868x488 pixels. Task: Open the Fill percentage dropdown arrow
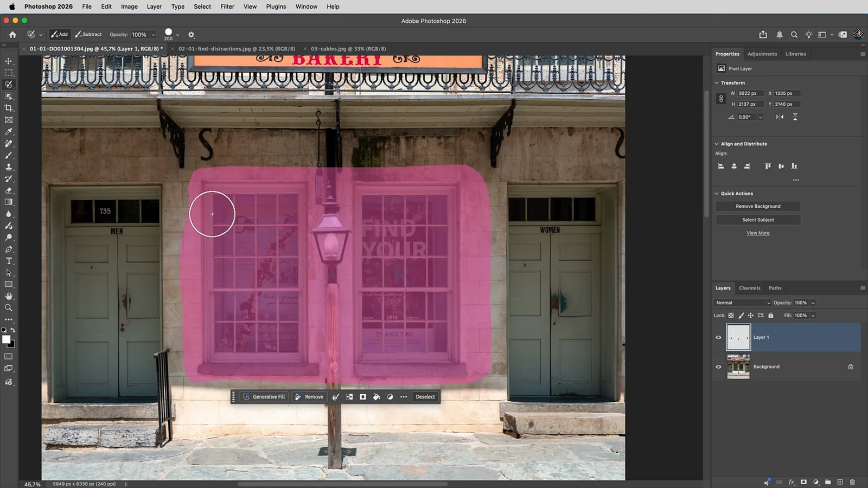coord(813,316)
